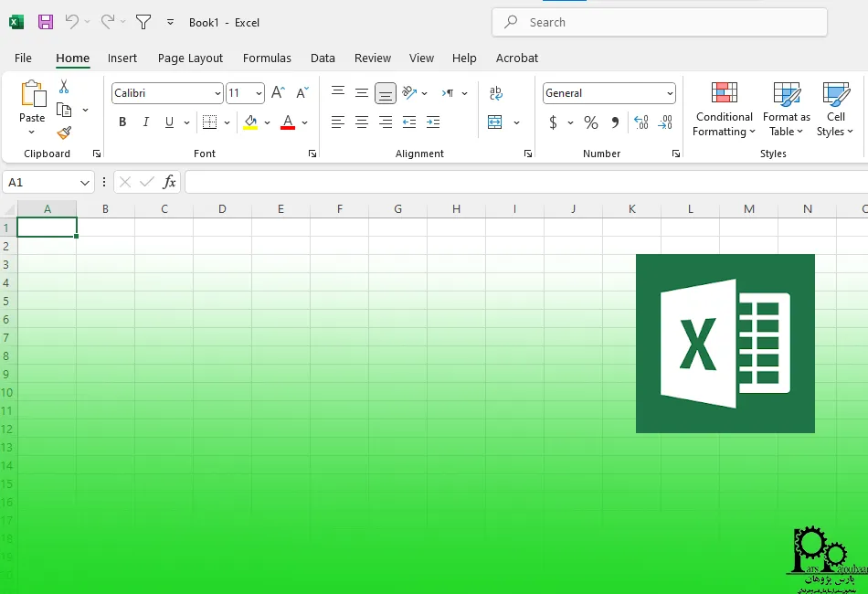Open the Conditional Formatting menu

(724, 110)
